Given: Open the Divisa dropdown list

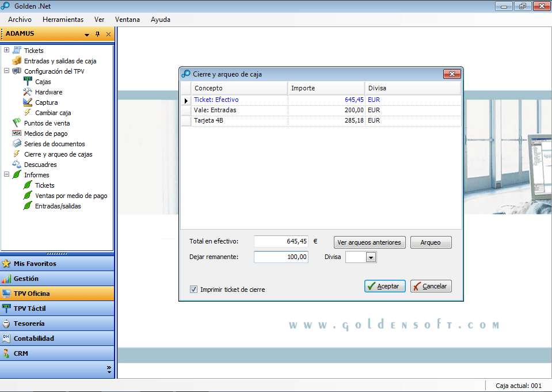Looking at the screenshot, I should coord(371,258).
